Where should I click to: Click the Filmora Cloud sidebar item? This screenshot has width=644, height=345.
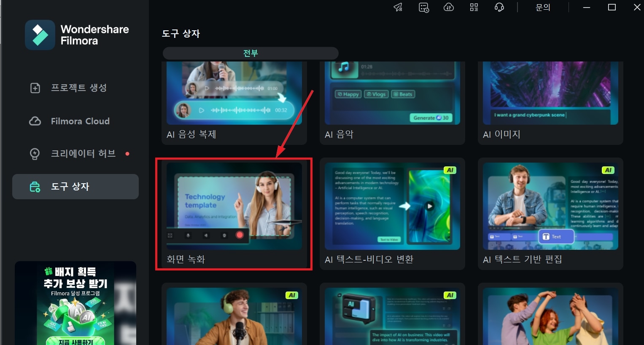[x=75, y=121]
